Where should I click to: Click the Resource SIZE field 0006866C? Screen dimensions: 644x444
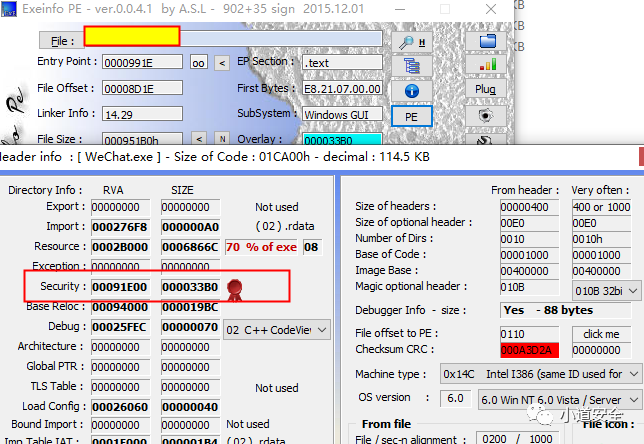pos(190,247)
